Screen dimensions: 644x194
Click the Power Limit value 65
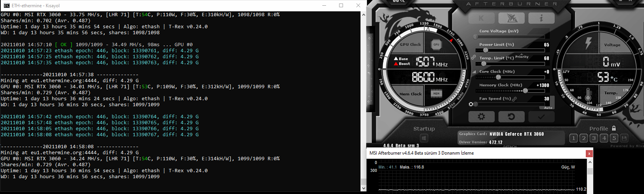[546, 45]
